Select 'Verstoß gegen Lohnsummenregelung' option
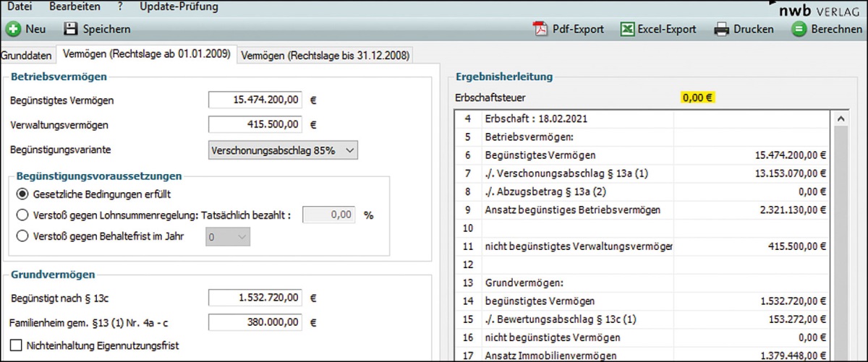 [22, 215]
